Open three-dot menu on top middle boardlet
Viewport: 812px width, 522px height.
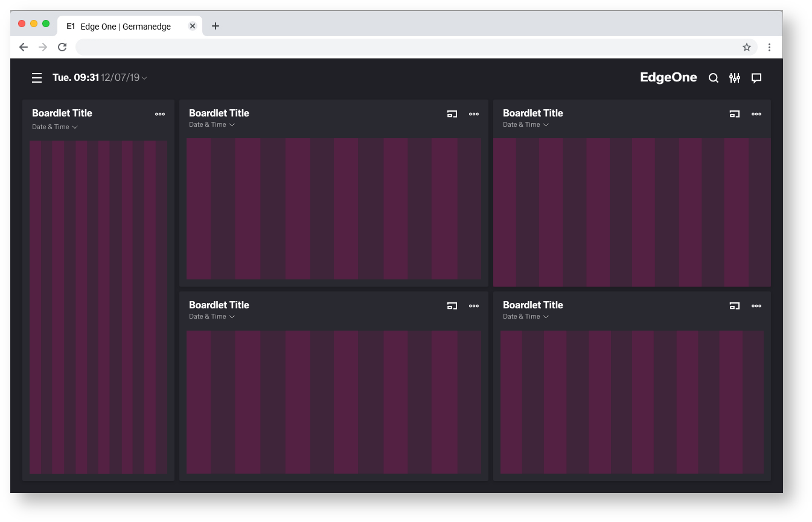(x=474, y=114)
